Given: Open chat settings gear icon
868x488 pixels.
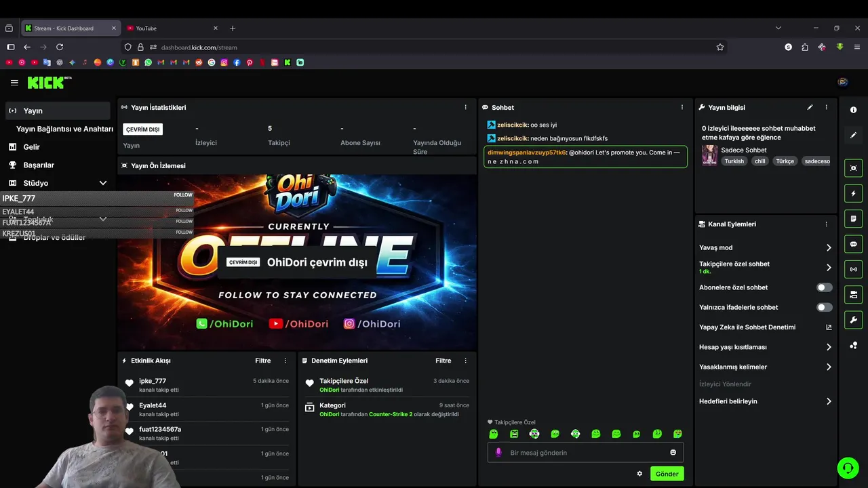Looking at the screenshot, I should coord(639,474).
